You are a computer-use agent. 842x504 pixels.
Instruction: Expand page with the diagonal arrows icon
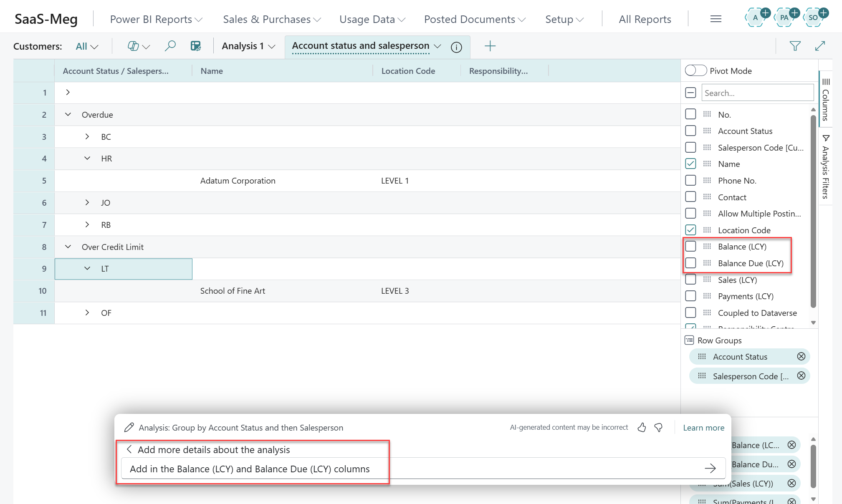tap(820, 46)
